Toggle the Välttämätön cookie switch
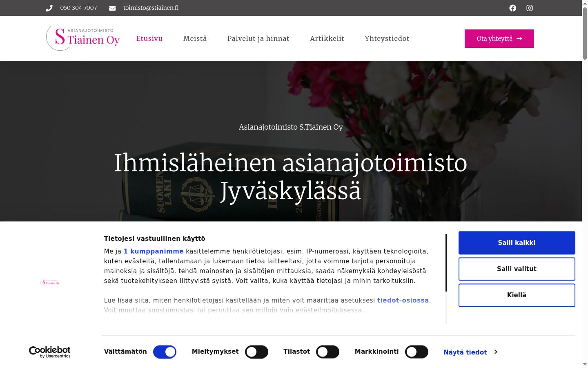The width and height of the screenshot is (588, 368). click(x=165, y=352)
